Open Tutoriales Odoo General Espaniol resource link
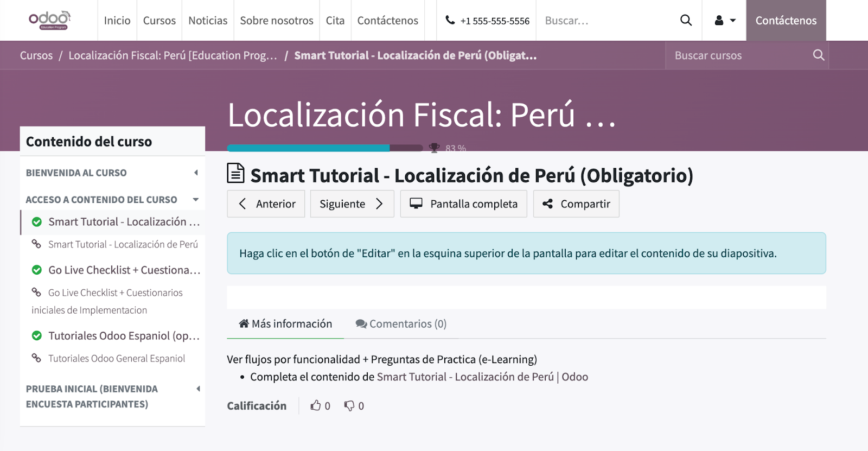 tap(117, 358)
